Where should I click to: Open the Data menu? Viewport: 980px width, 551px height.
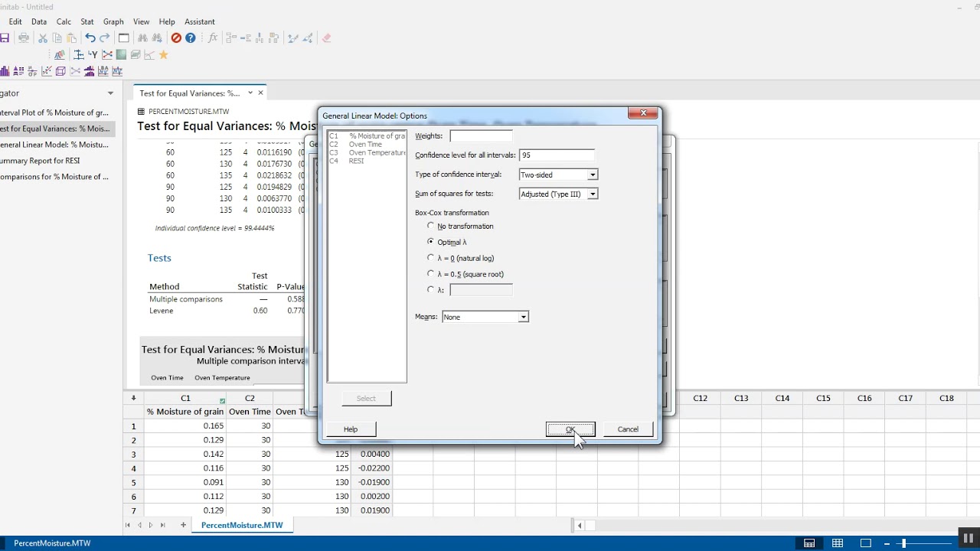tap(39, 21)
